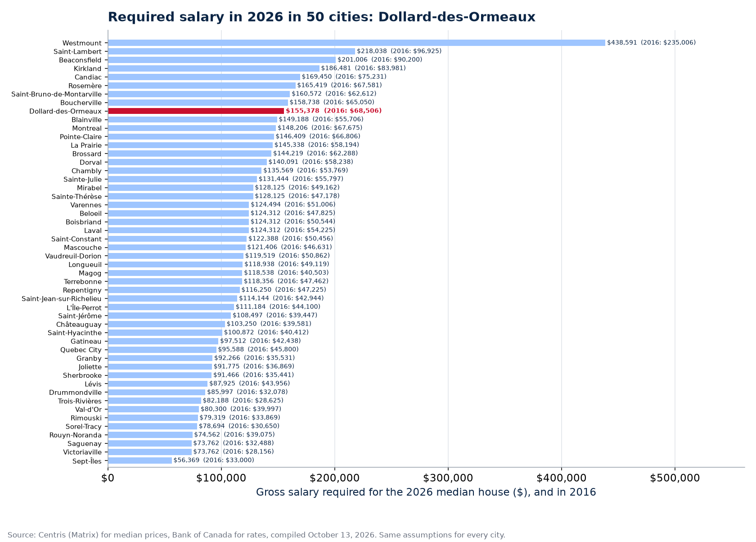Click the Châteauguay city label
Viewport: 756px width, 542px height.
[79, 325]
